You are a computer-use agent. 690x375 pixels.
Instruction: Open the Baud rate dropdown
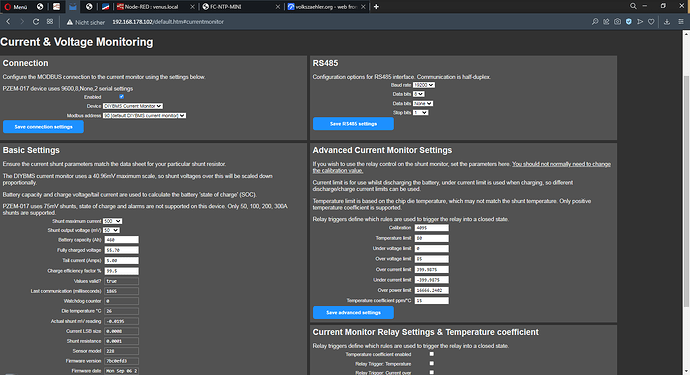pos(424,85)
